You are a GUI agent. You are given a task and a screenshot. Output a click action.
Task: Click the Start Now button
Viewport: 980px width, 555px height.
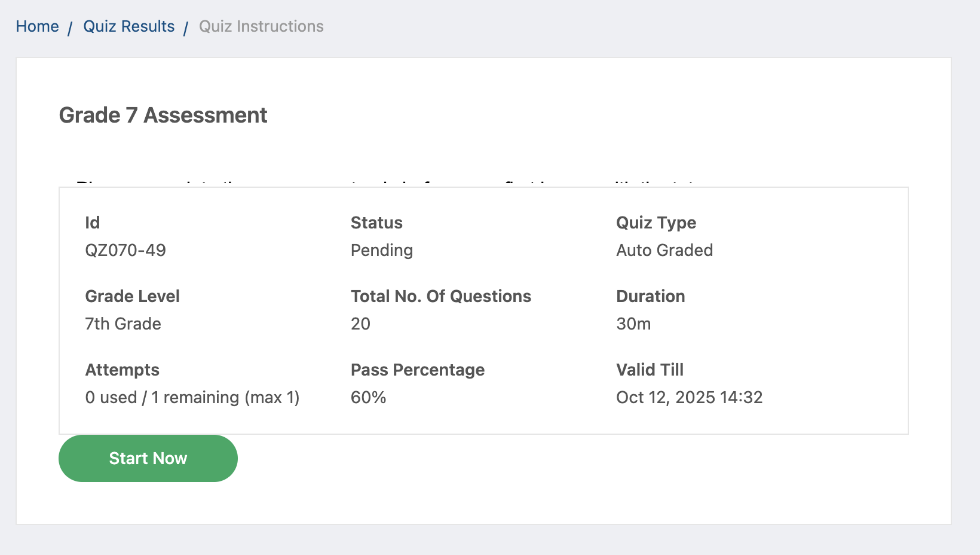click(148, 458)
